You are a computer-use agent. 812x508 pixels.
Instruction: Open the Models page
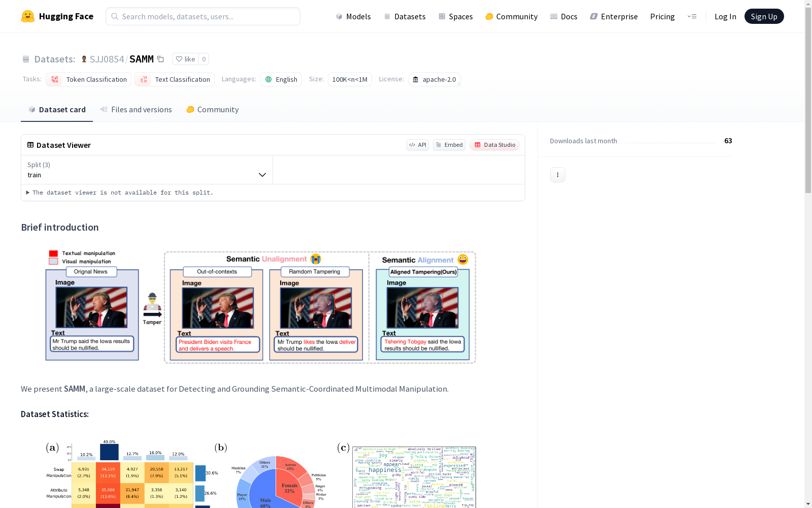coord(353,16)
